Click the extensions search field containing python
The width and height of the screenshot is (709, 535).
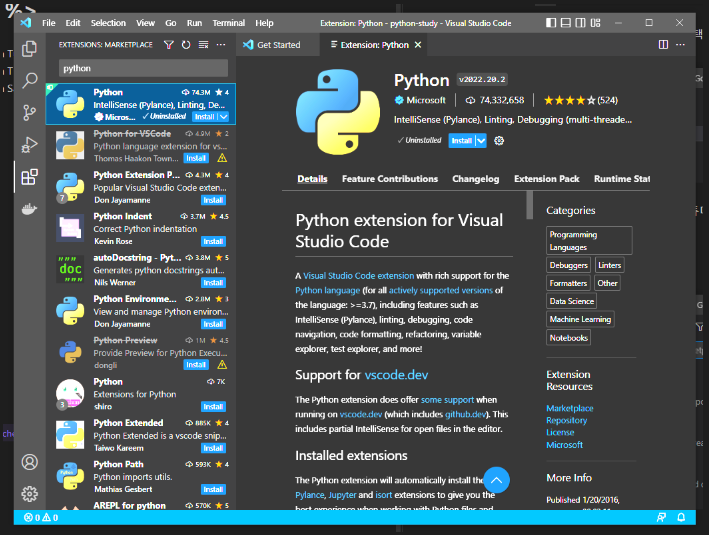click(x=143, y=68)
